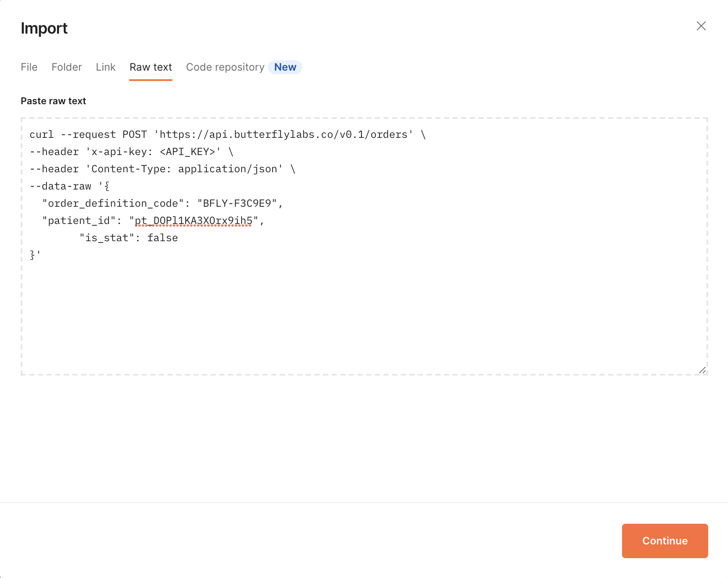Image resolution: width=728 pixels, height=578 pixels.
Task: Click the closing }' line
Action: click(x=35, y=255)
